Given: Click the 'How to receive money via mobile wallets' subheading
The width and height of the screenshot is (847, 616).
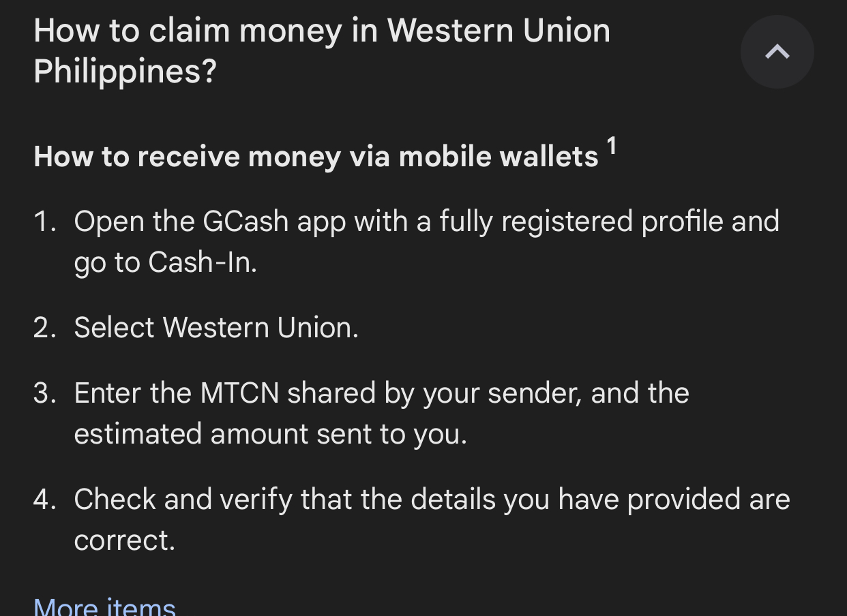Looking at the screenshot, I should [316, 157].
